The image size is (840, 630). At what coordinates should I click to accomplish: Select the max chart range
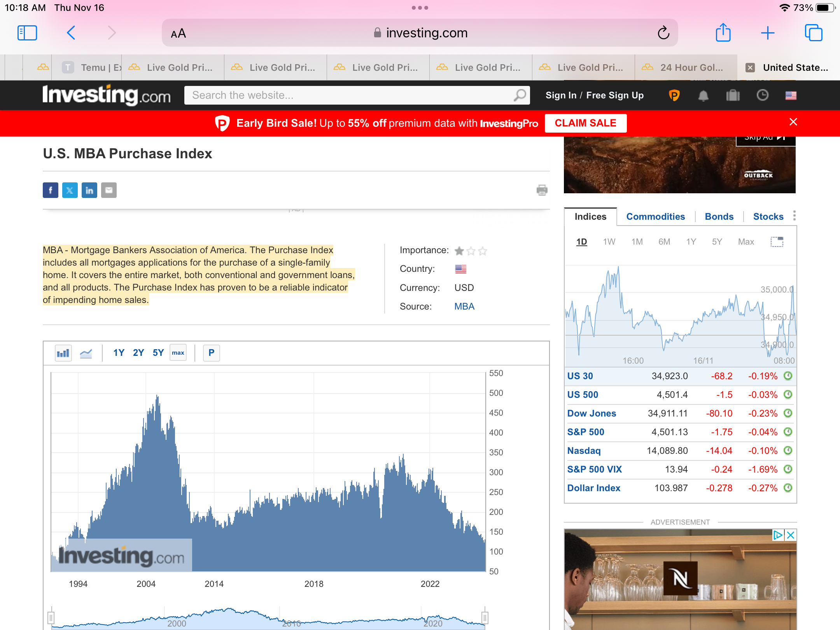tap(178, 353)
